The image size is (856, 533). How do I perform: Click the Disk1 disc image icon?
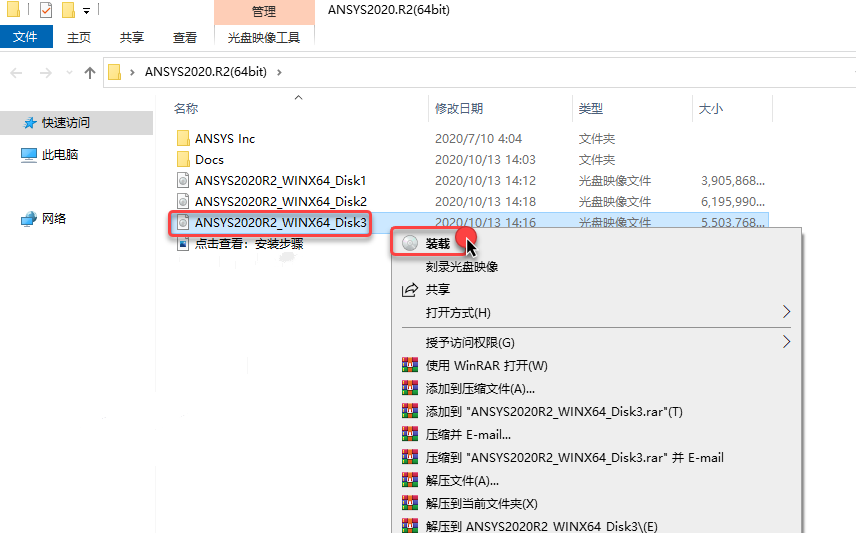tap(183, 180)
